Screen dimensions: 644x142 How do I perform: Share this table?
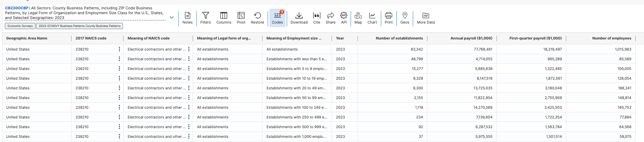pyautogui.click(x=331, y=18)
